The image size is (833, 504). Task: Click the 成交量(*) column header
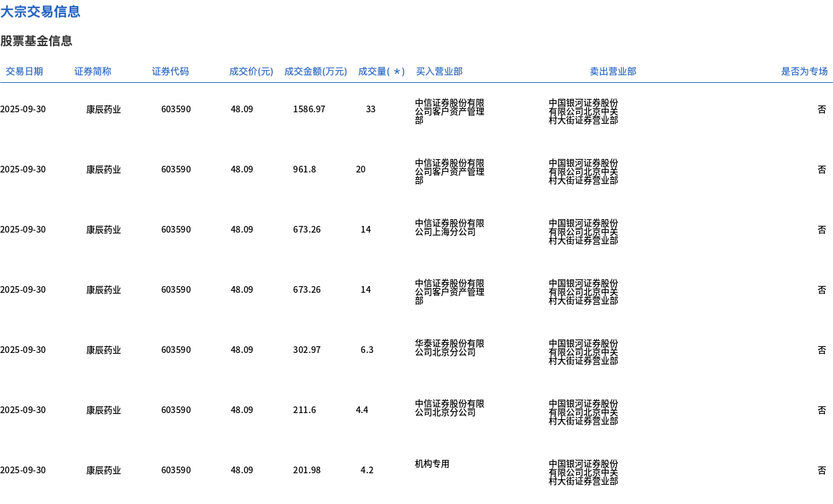(381, 72)
